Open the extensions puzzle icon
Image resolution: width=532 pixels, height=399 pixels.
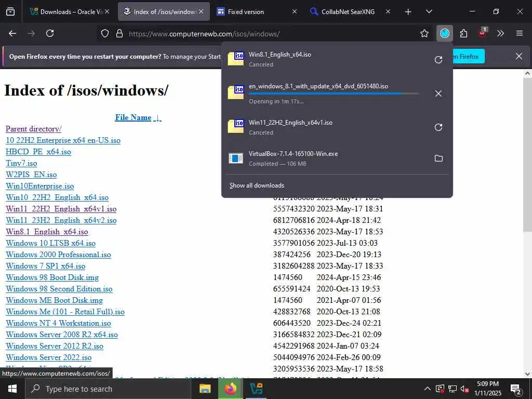click(x=463, y=33)
